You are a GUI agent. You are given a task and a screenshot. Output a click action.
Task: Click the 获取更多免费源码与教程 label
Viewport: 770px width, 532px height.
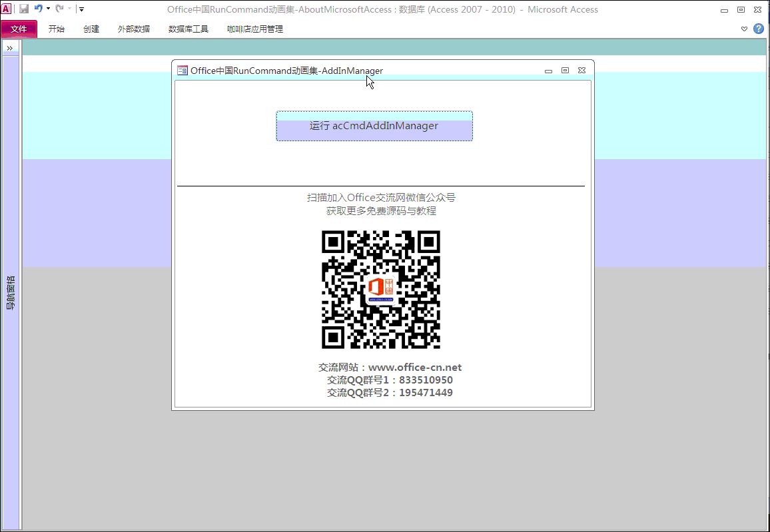coord(381,210)
